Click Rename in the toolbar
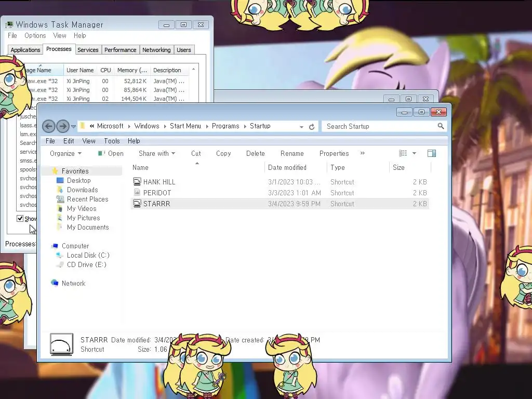 (292, 153)
